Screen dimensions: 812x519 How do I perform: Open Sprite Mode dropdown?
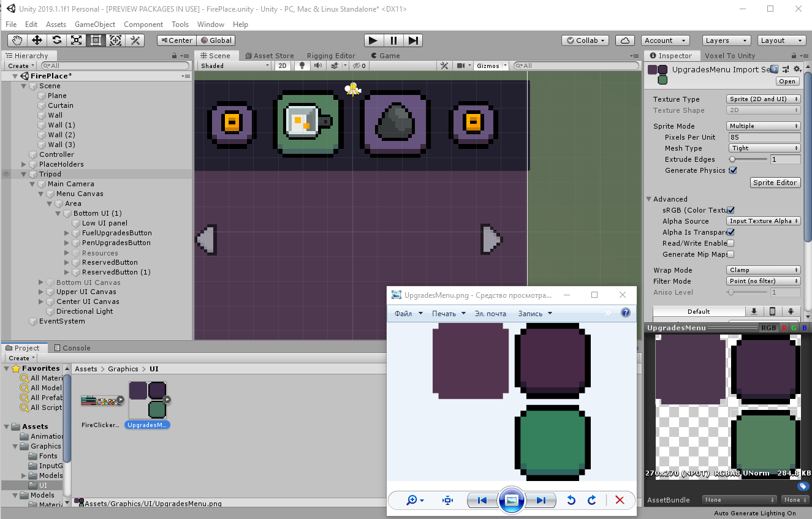click(x=764, y=126)
